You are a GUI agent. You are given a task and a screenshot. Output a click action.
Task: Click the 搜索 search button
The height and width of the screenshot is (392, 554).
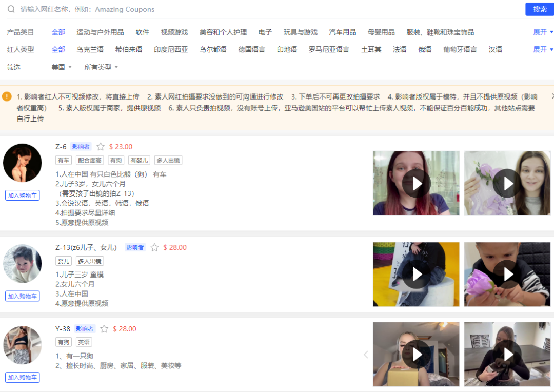click(x=539, y=9)
